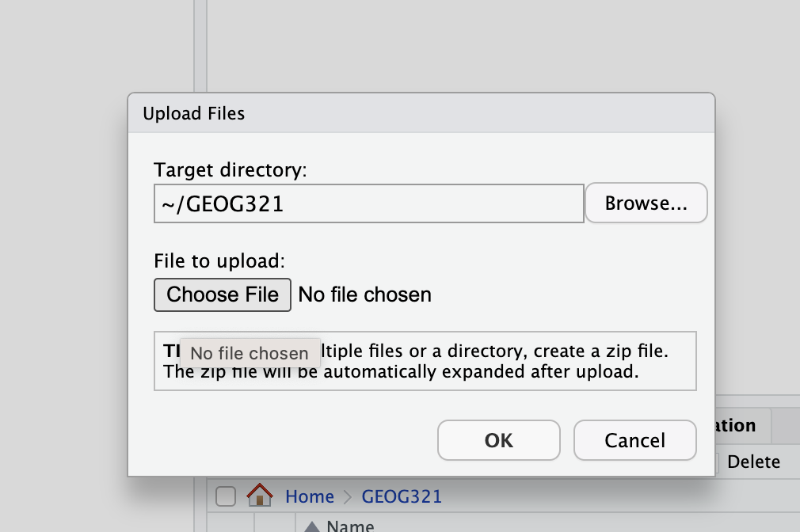Click the Name column header
The image size is (800, 532).
click(350, 525)
